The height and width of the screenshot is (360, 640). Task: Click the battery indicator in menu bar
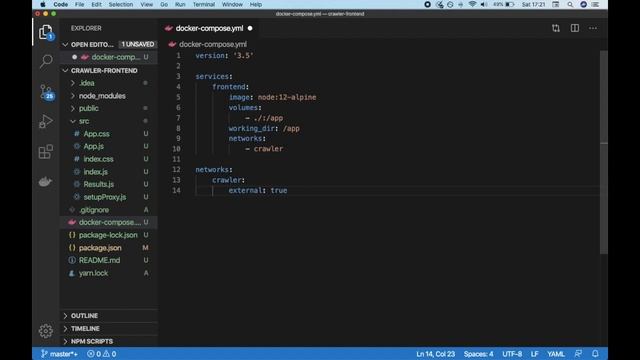click(504, 4)
